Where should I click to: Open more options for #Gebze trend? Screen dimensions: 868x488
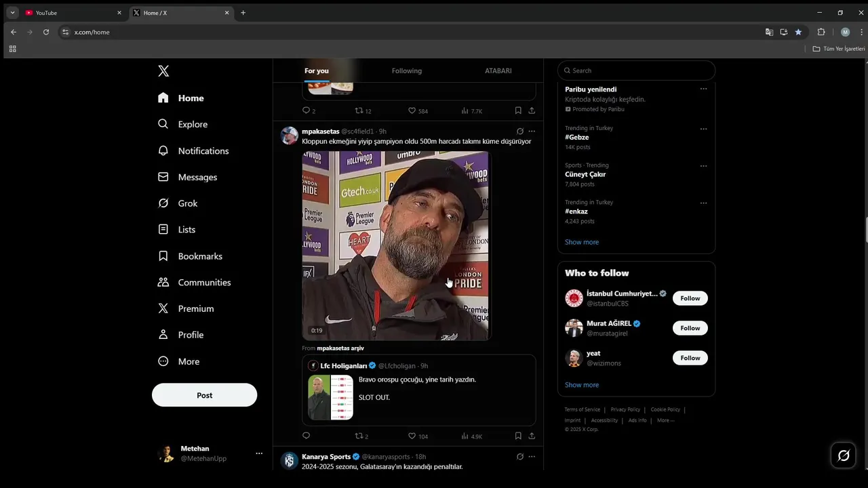point(703,129)
